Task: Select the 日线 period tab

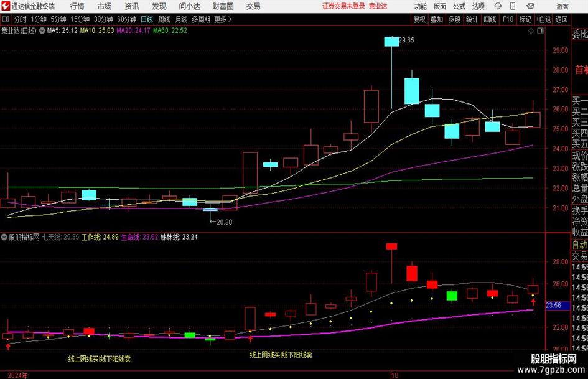Action: 147,19
